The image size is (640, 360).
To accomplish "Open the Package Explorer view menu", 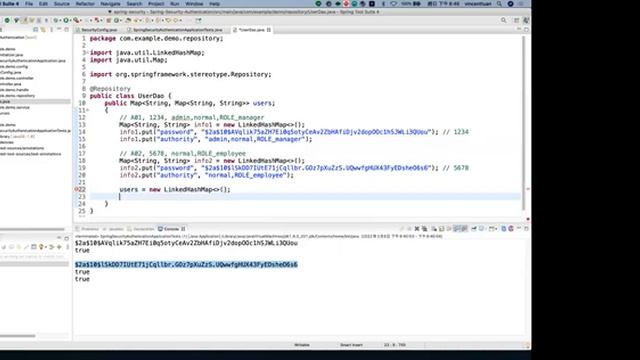I will 51,30.
